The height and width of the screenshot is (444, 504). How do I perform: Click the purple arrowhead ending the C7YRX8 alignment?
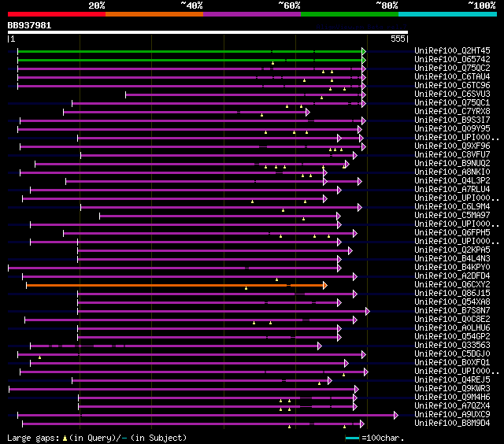tap(308, 112)
